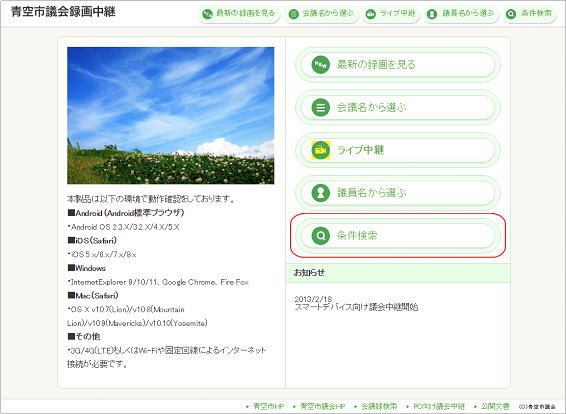Select the ライブ中継 large button
566x414 pixels.
pos(398,150)
